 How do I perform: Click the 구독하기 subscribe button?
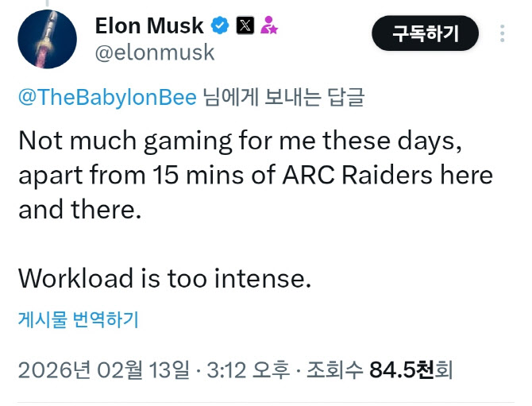tap(425, 33)
